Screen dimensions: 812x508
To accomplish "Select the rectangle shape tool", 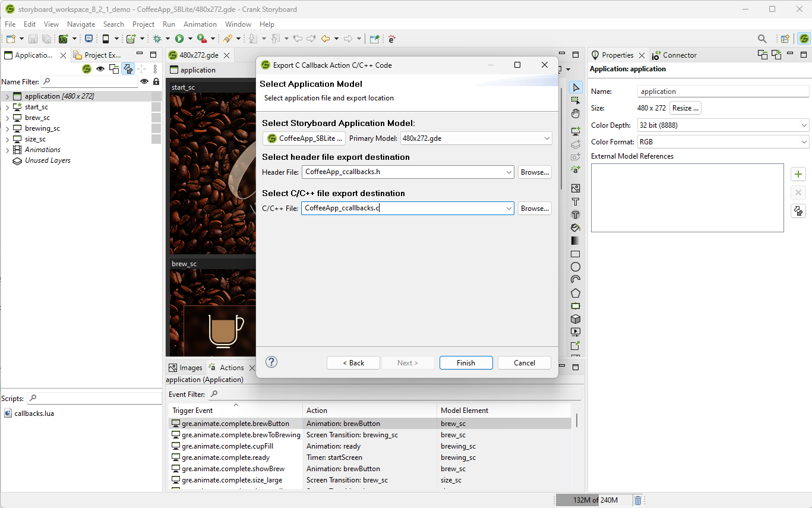I will pyautogui.click(x=576, y=254).
